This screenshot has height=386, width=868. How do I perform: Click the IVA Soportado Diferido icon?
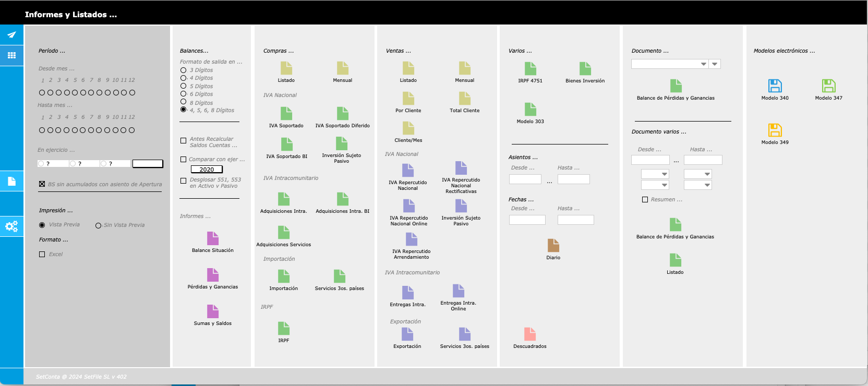343,114
